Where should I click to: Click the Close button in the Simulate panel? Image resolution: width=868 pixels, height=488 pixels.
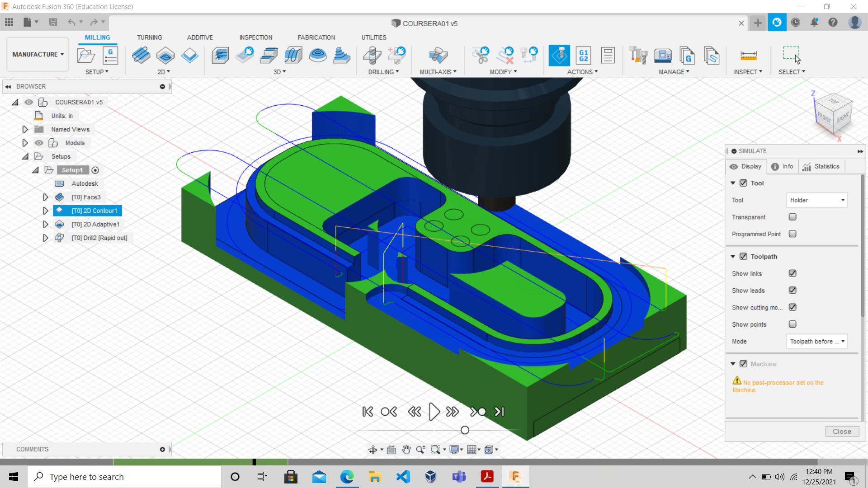[842, 432]
